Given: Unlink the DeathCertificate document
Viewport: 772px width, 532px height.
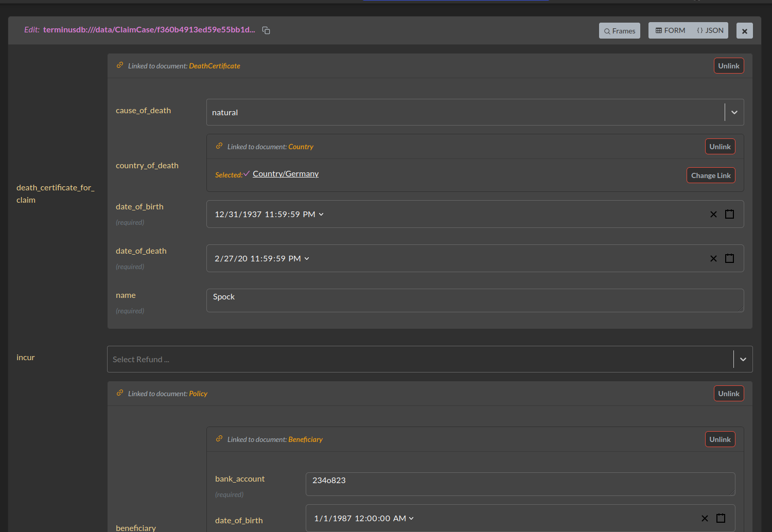Looking at the screenshot, I should click(729, 66).
